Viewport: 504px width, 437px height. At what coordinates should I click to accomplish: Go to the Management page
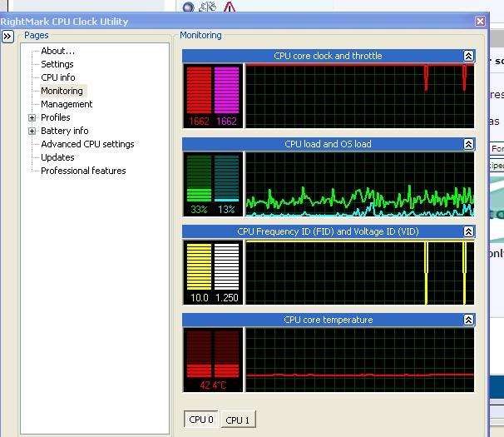tap(67, 104)
